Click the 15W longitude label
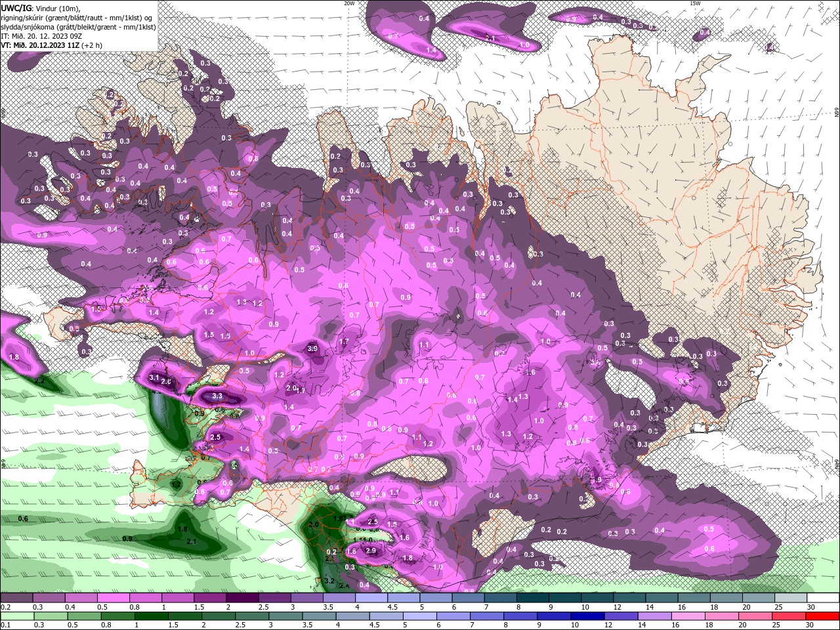Viewport: 840px width, 630px height. [x=695, y=3]
